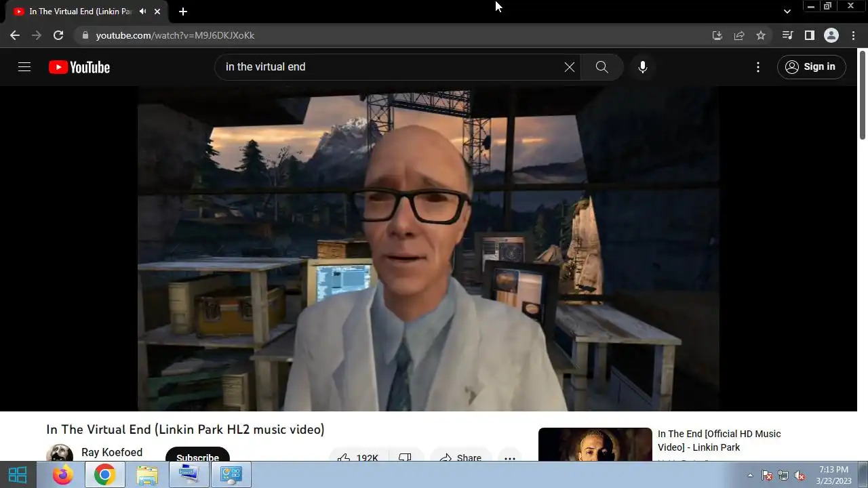The height and width of the screenshot is (488, 868).
Task: Go back with the browser back arrow
Action: (x=15, y=35)
